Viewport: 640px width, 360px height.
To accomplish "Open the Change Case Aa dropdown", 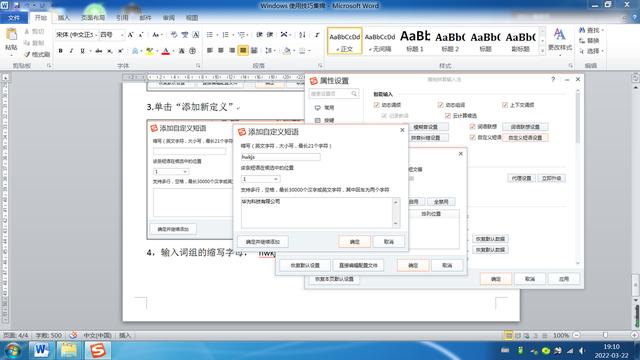I will [x=158, y=35].
